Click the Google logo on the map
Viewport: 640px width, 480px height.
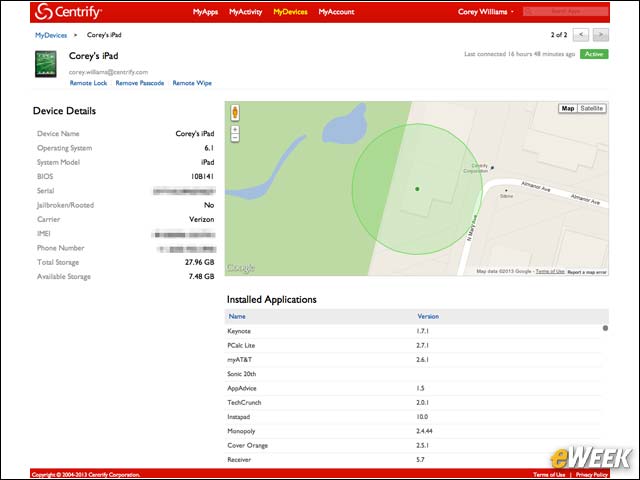(240, 268)
